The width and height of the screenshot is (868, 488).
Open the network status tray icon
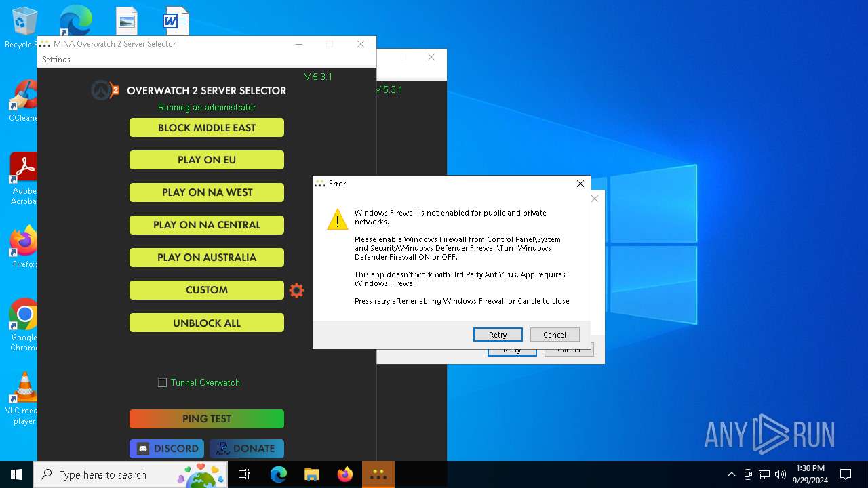click(x=764, y=474)
